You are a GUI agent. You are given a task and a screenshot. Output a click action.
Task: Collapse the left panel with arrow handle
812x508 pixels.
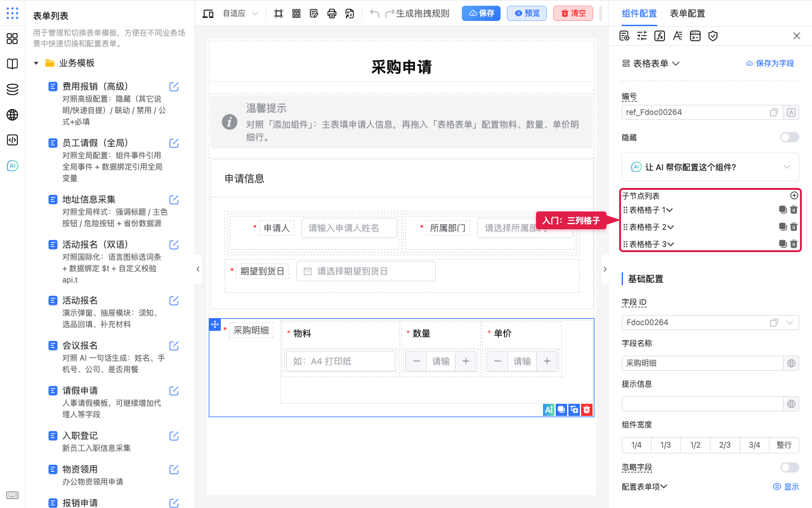click(198, 269)
